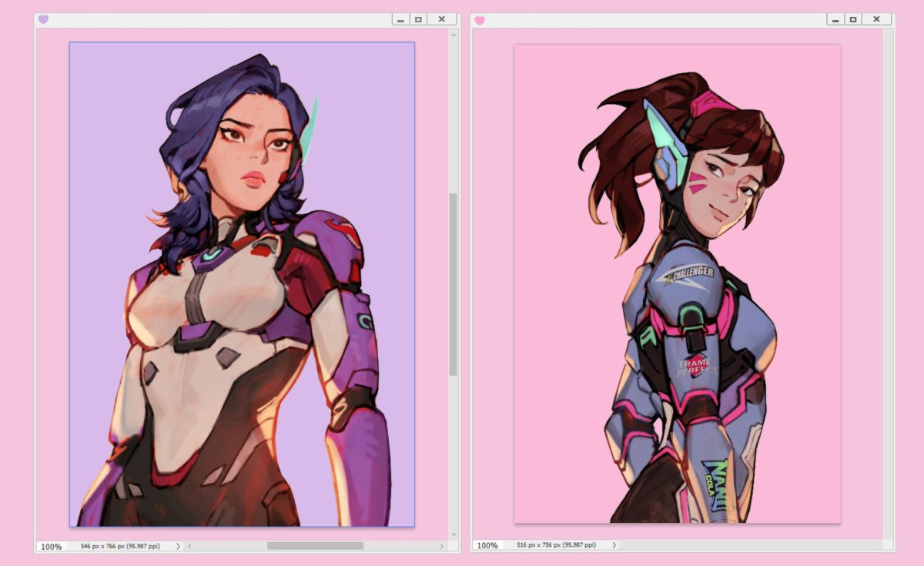The width and height of the screenshot is (924, 566).
Task: Click the pink heart icon in right window
Action: (480, 20)
